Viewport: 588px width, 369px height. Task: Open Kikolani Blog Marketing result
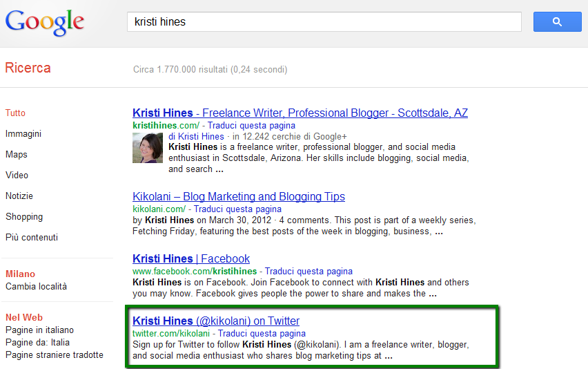(239, 197)
